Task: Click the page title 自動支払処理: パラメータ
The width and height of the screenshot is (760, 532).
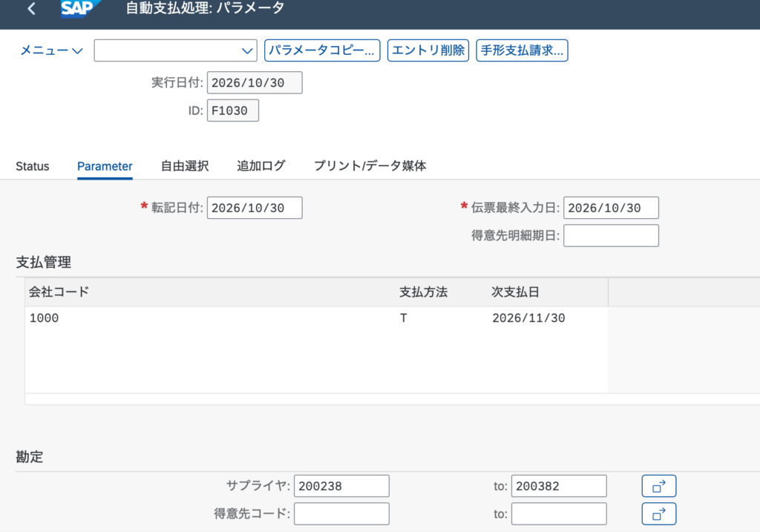Action: 205,8
